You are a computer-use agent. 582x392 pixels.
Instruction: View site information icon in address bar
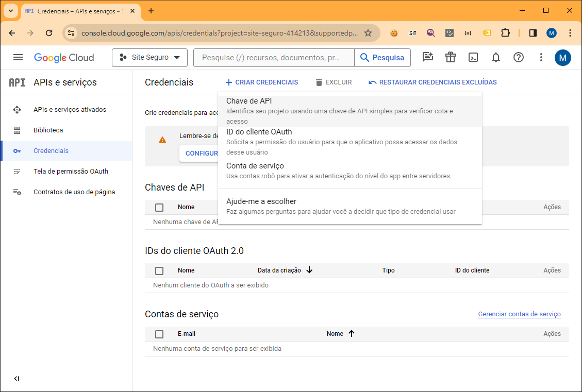(x=71, y=33)
